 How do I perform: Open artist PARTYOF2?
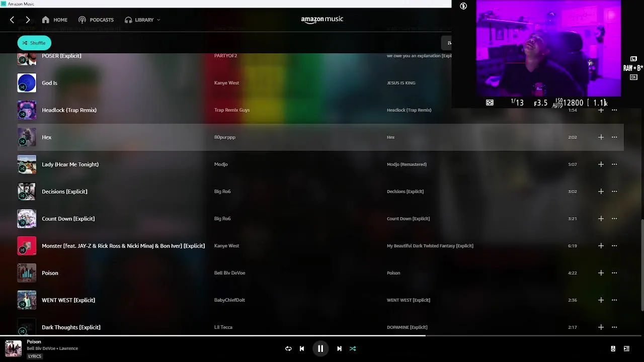tap(225, 56)
